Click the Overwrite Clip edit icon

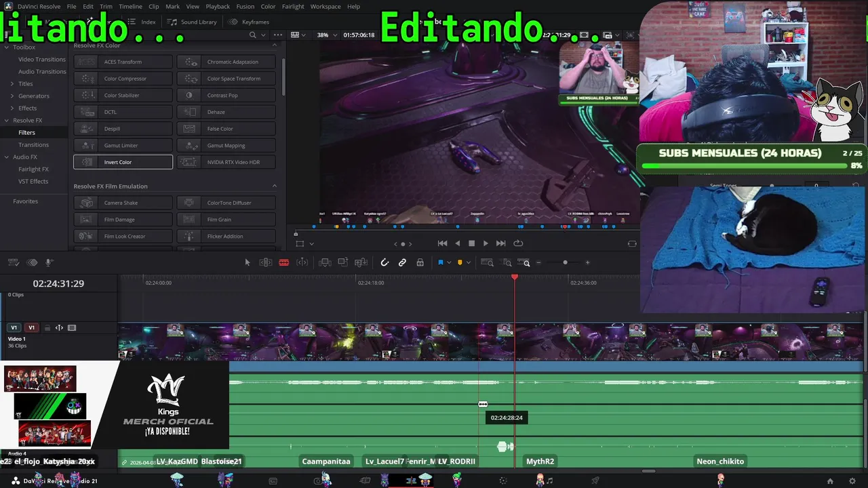(343, 262)
